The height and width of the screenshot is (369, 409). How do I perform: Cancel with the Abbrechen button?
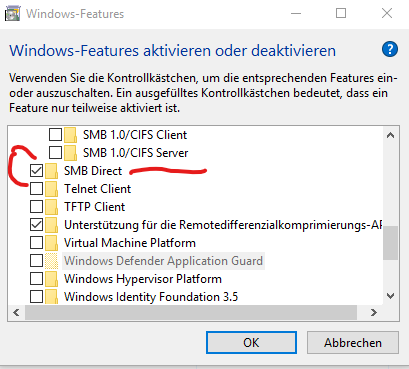353,343
